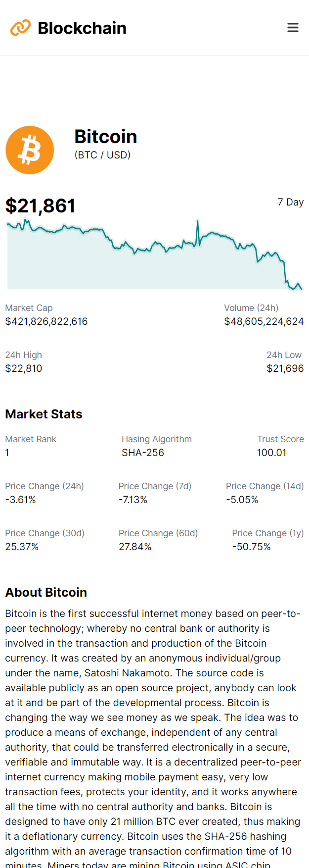
Task: Click the About Bitcoin heading
Action: pos(46,592)
